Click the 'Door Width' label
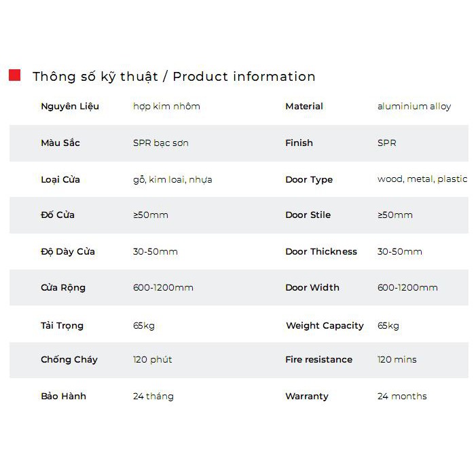 click(x=312, y=288)
